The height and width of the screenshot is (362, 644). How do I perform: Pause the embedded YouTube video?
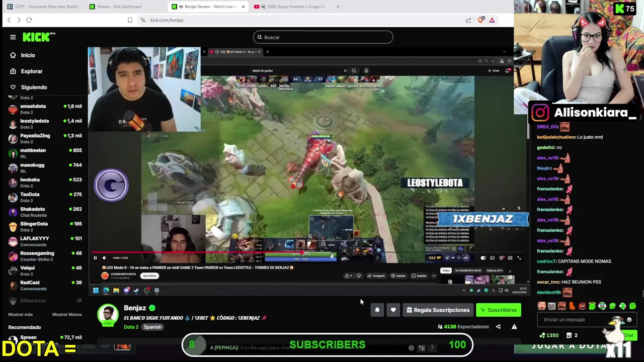(x=95, y=258)
